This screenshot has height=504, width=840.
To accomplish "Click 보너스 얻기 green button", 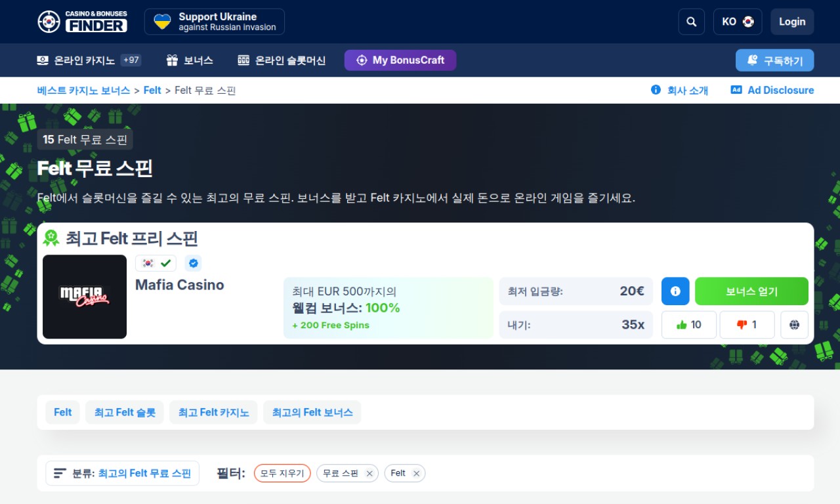I will pos(751,291).
